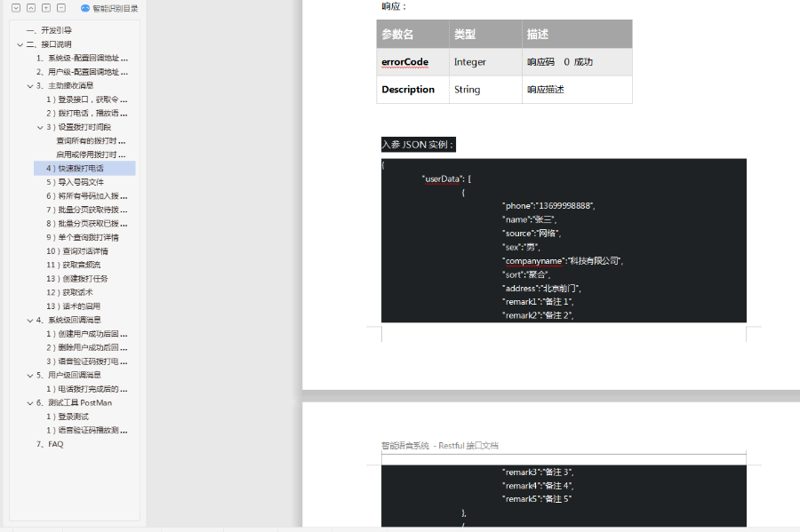This screenshot has width=800, height=532.
Task: Select 二、接口说明 outline heading
Action: click(49, 44)
